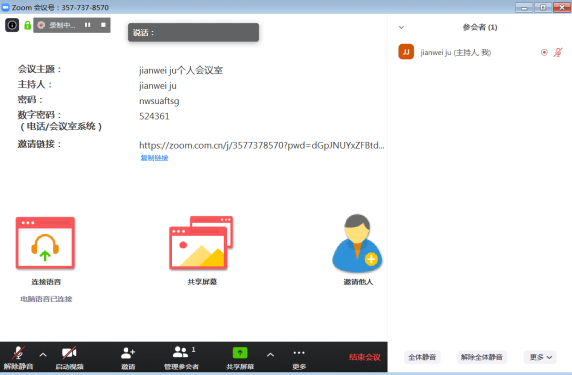Image resolution: width=572 pixels, height=375 pixels.
Task: Start video with 启动视频
Action: coord(69,357)
